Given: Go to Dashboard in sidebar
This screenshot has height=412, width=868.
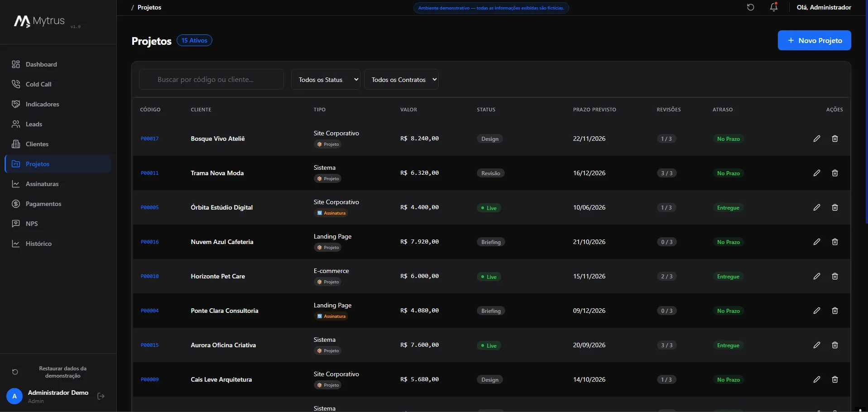Looking at the screenshot, I should coord(58,64).
